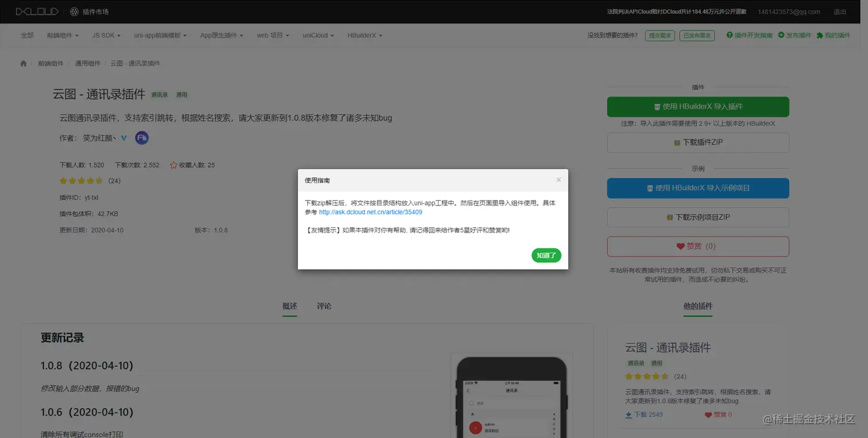
Task: Click the favorite star icon next to 收藏人数
Action: click(x=173, y=165)
